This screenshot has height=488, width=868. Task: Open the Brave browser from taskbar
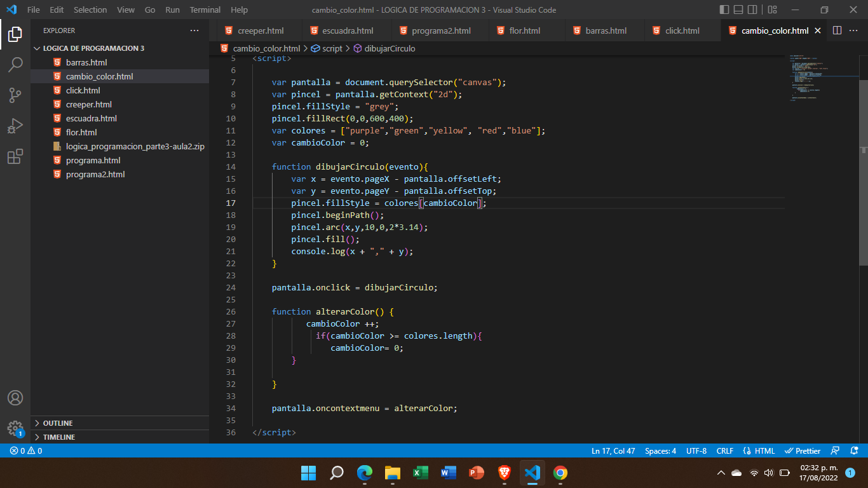(504, 473)
